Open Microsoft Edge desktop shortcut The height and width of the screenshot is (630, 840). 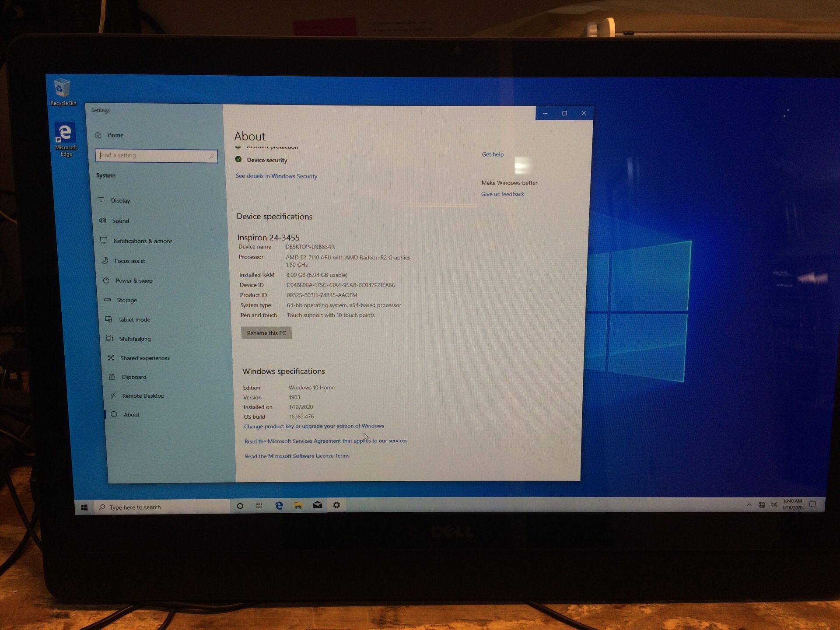click(66, 139)
